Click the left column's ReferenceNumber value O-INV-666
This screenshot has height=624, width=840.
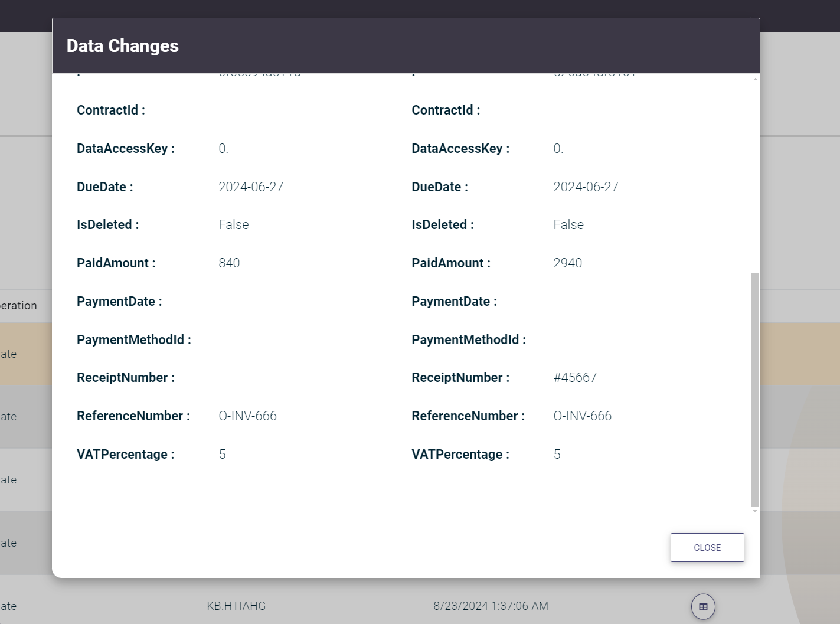pyautogui.click(x=247, y=416)
